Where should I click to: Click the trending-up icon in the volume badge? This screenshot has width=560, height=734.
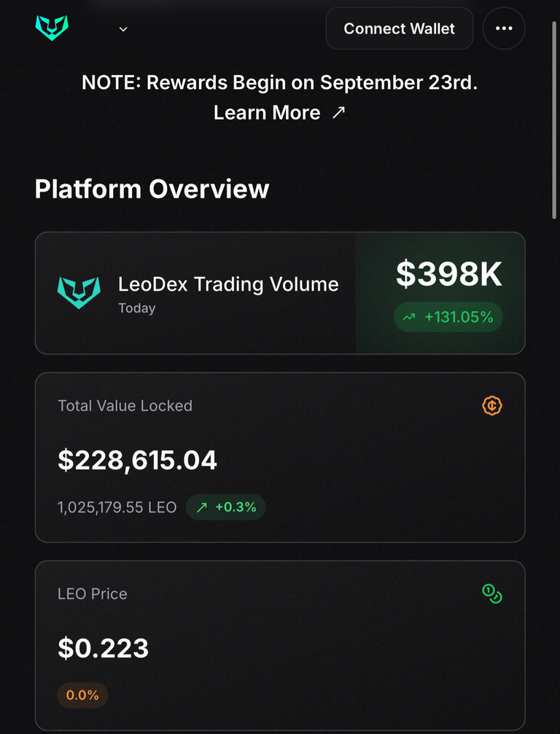(x=409, y=317)
